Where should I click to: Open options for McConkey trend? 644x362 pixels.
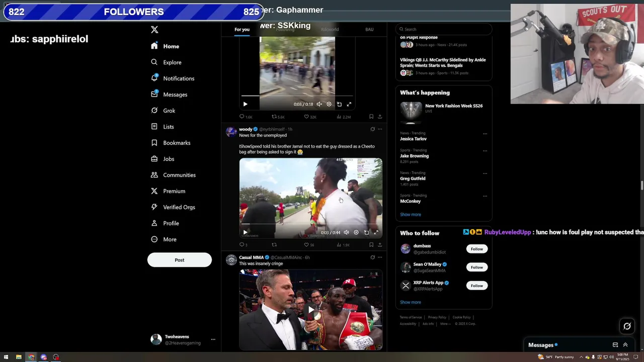[485, 196]
